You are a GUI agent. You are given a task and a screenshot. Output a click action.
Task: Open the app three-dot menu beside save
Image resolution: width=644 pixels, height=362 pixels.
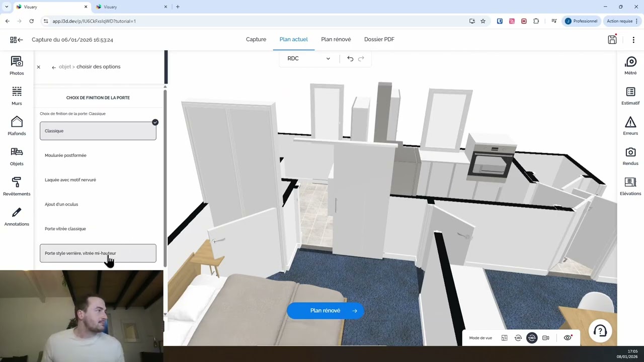tap(633, 40)
